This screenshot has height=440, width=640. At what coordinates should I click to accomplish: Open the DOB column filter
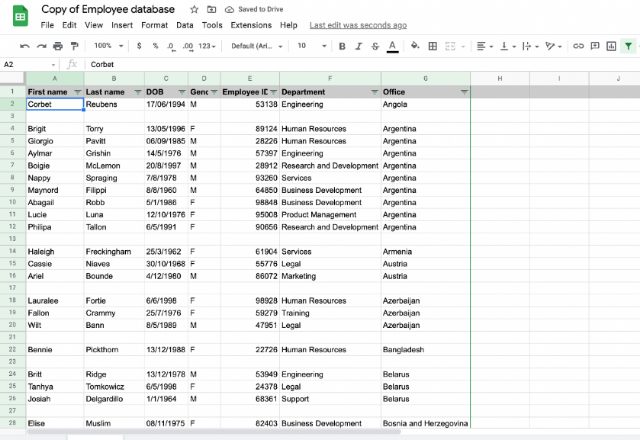pyautogui.click(x=182, y=92)
